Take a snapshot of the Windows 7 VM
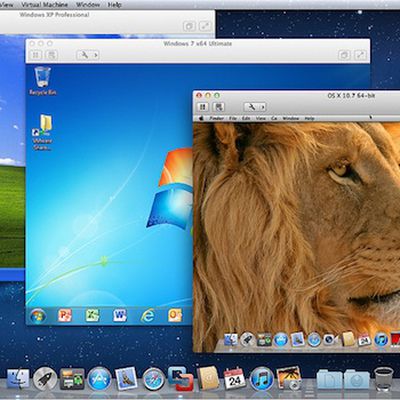Screen dimensions: 400x400 tap(52, 55)
